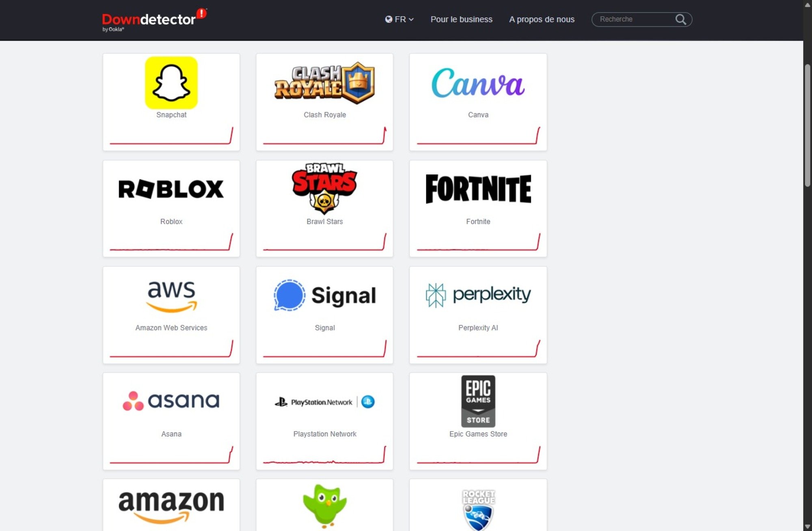Open the Perplexity AI status link

click(478, 328)
